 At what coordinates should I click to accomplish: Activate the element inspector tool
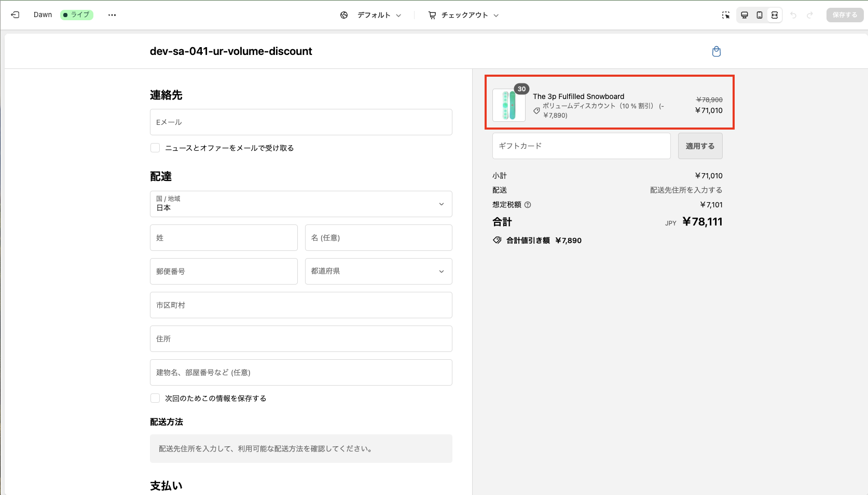pyautogui.click(x=725, y=15)
